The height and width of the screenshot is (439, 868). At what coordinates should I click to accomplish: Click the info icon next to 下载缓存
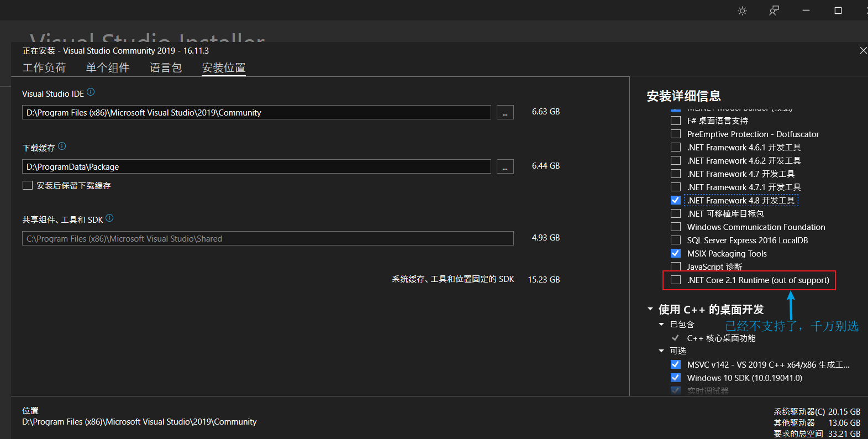[62, 147]
